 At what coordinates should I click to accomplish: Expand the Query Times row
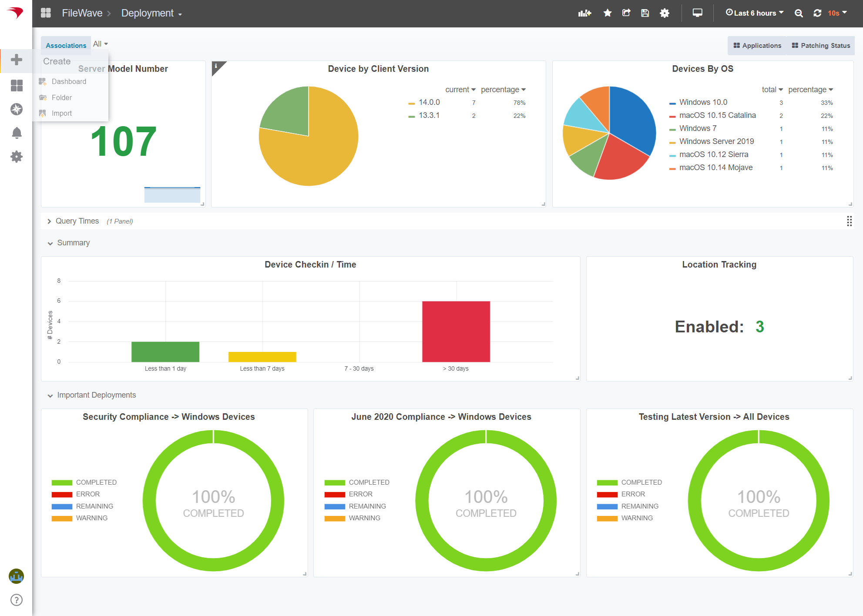click(77, 221)
